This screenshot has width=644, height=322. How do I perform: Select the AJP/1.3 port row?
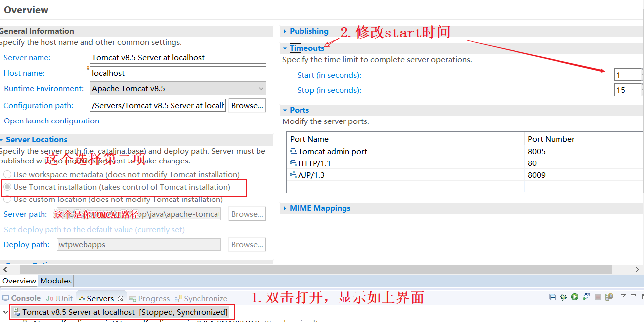point(465,175)
